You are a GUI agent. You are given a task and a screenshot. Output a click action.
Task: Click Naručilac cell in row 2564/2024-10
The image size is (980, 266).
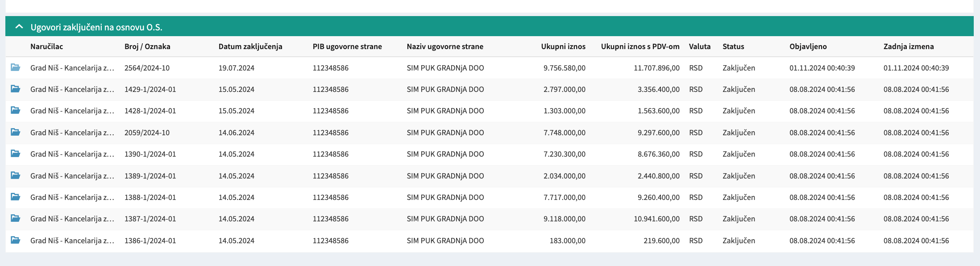72,68
